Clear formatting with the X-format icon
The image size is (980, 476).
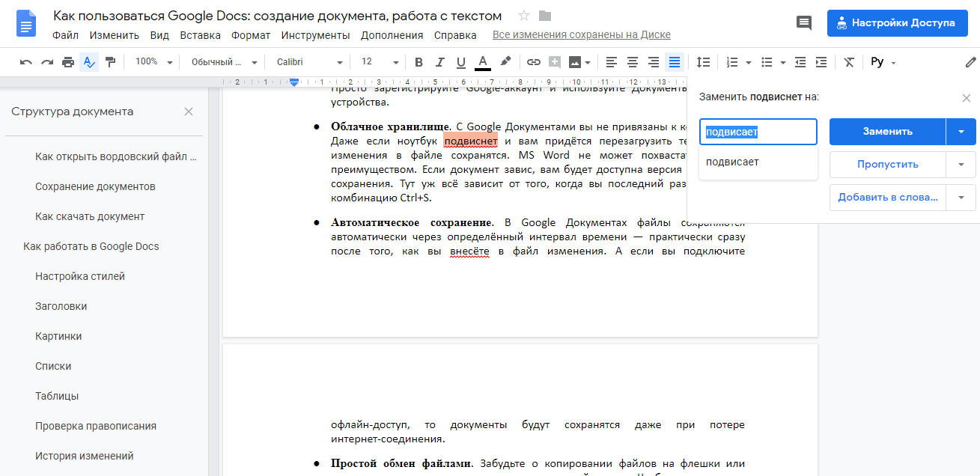(848, 62)
